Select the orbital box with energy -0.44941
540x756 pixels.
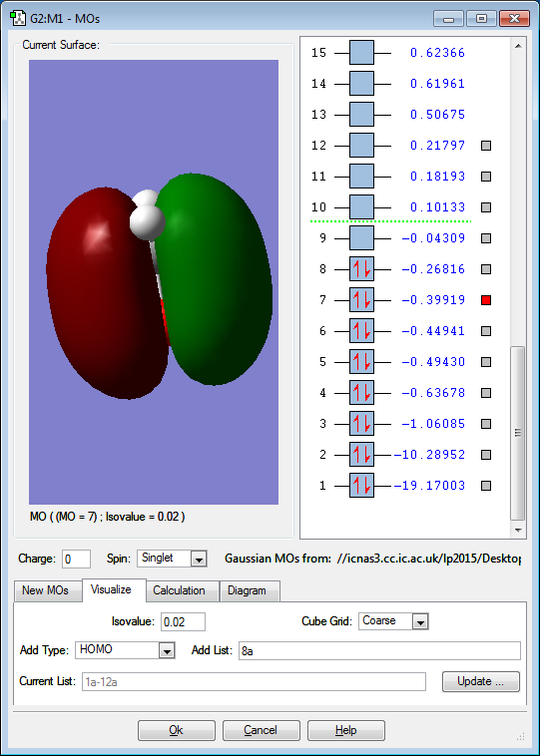pos(361,331)
